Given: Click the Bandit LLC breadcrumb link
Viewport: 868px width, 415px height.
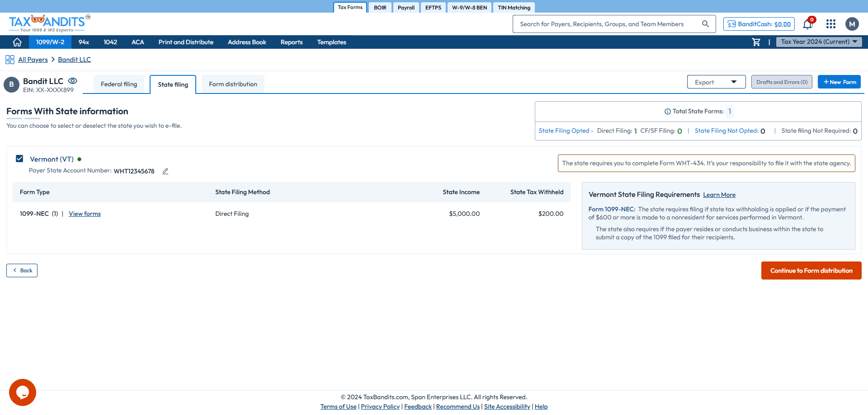Looking at the screenshot, I should tap(74, 60).
